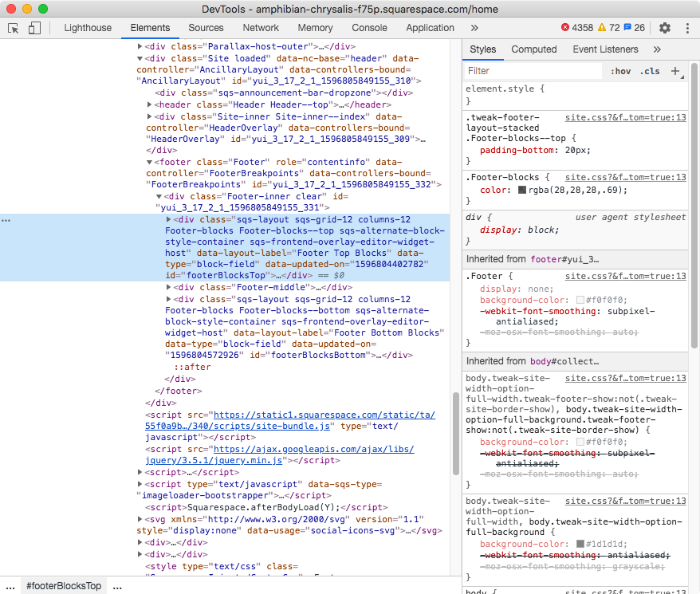Toggle the device toolbar icon
Screen dimensions: 700x594
click(x=34, y=28)
